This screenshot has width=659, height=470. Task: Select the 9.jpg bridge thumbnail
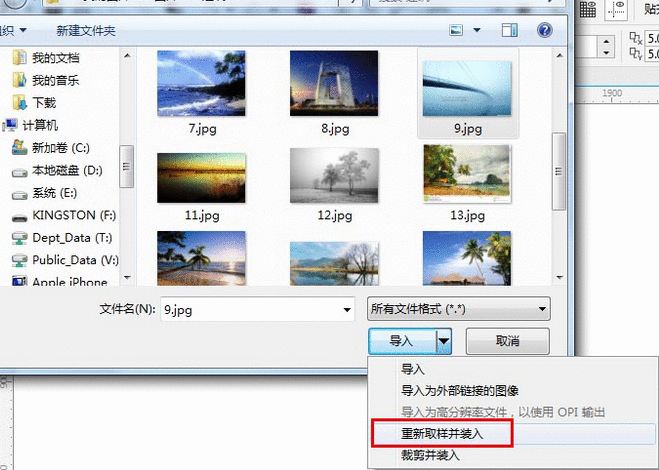point(467,88)
